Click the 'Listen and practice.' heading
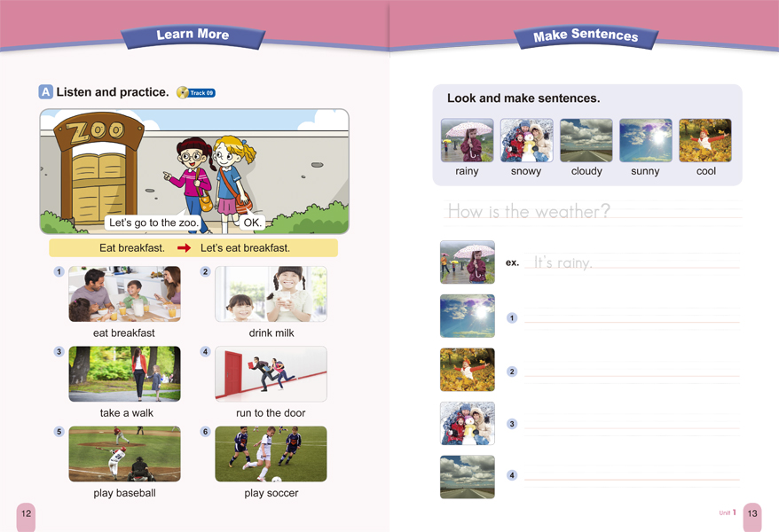Viewport: 779px width, 532px height. point(113,92)
